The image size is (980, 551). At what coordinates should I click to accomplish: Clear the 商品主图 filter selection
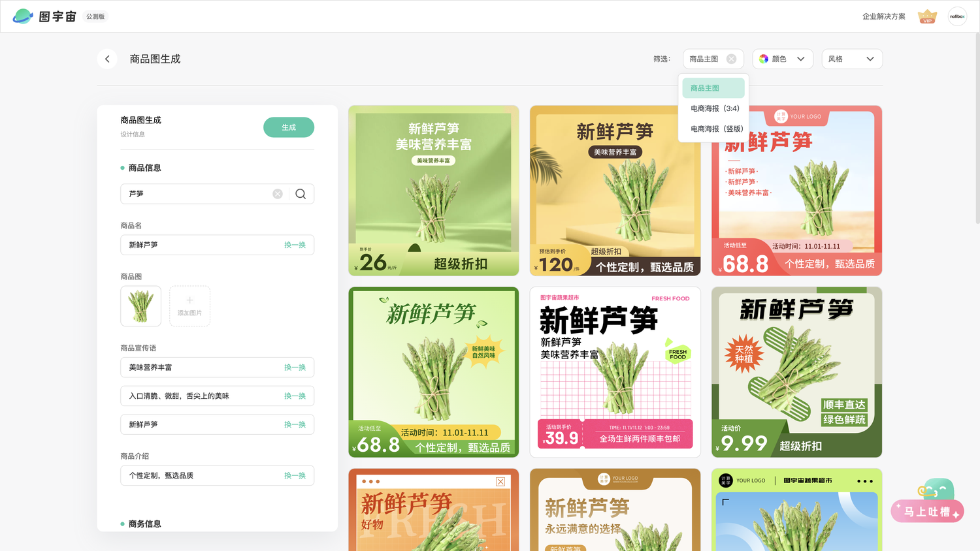click(x=731, y=59)
